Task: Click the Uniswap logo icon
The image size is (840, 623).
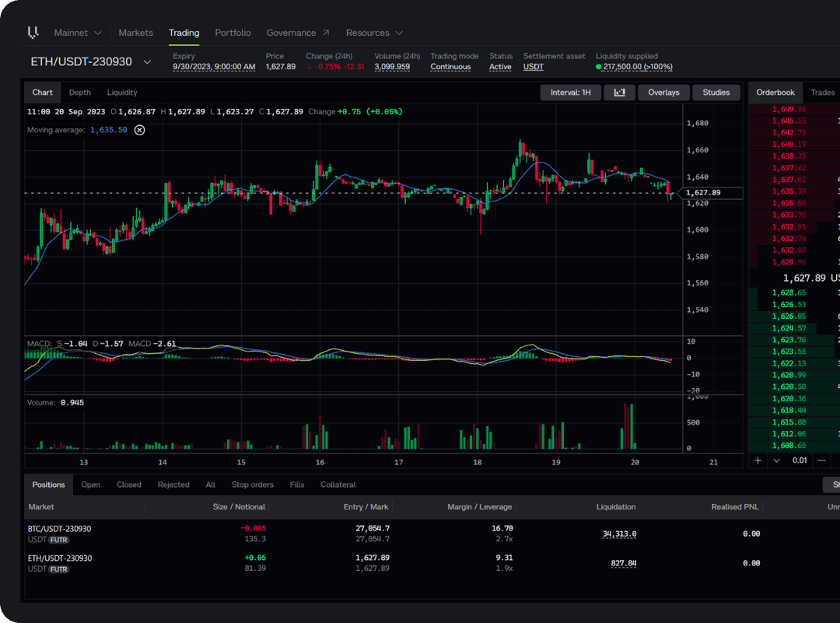Action: 33,33
